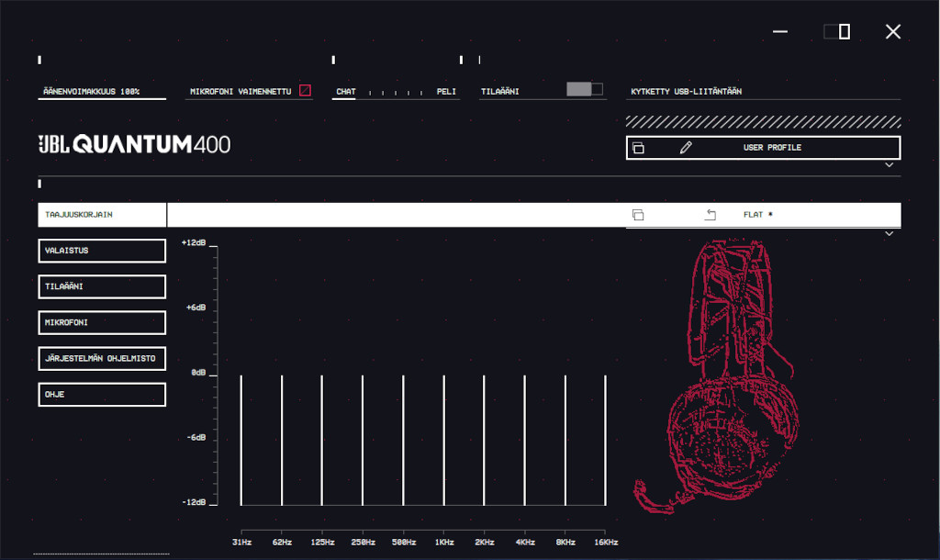This screenshot has height=560, width=940.
Task: Open the User Profile selector box
Action: coord(763,148)
